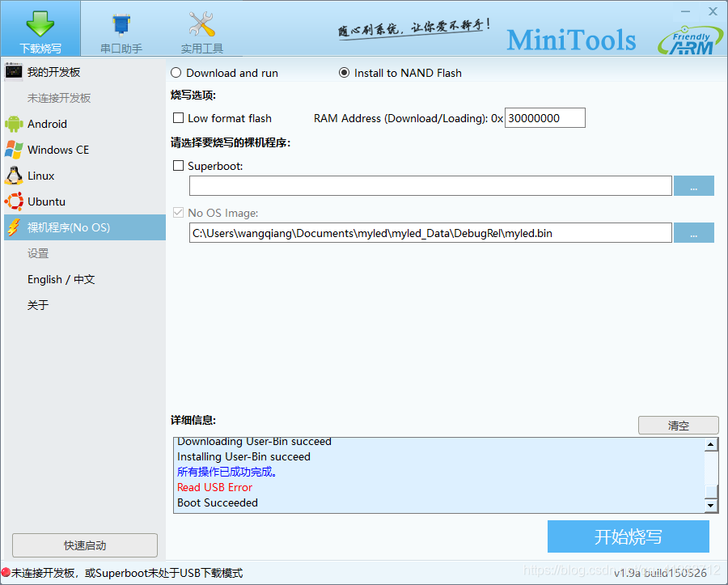Click 未连接开发板 status text
The height and width of the screenshot is (585, 728).
(x=59, y=98)
